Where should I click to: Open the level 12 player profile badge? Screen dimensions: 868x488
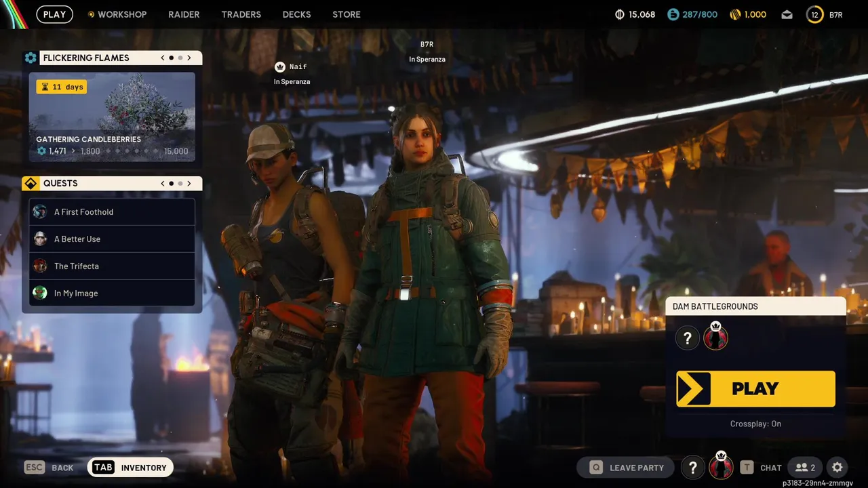click(x=814, y=14)
